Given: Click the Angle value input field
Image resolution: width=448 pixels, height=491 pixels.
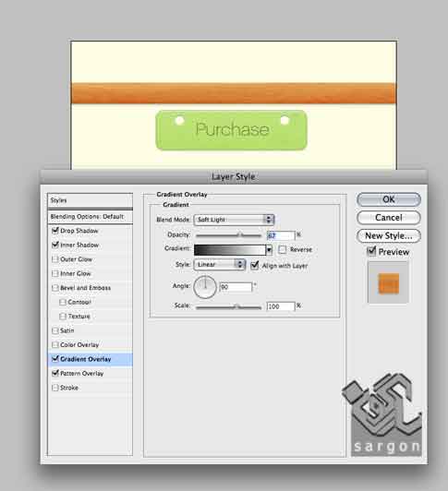Looking at the screenshot, I should (236, 287).
